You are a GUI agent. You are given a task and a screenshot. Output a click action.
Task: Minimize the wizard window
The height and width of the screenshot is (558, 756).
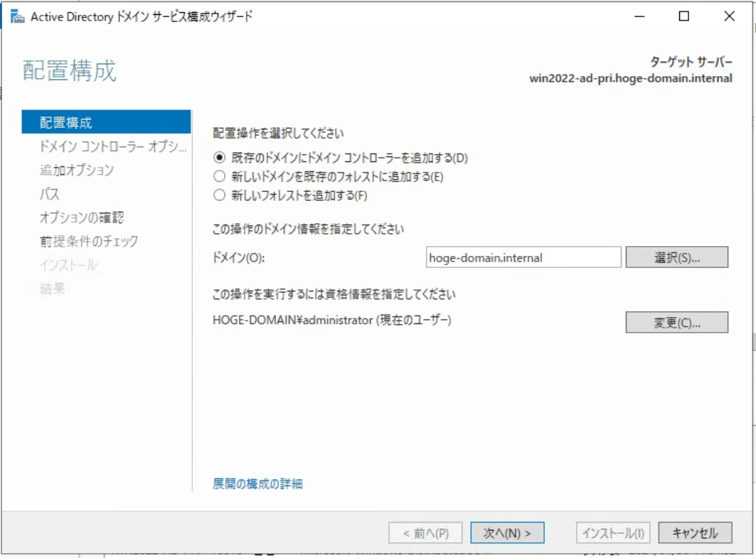pyautogui.click(x=639, y=16)
